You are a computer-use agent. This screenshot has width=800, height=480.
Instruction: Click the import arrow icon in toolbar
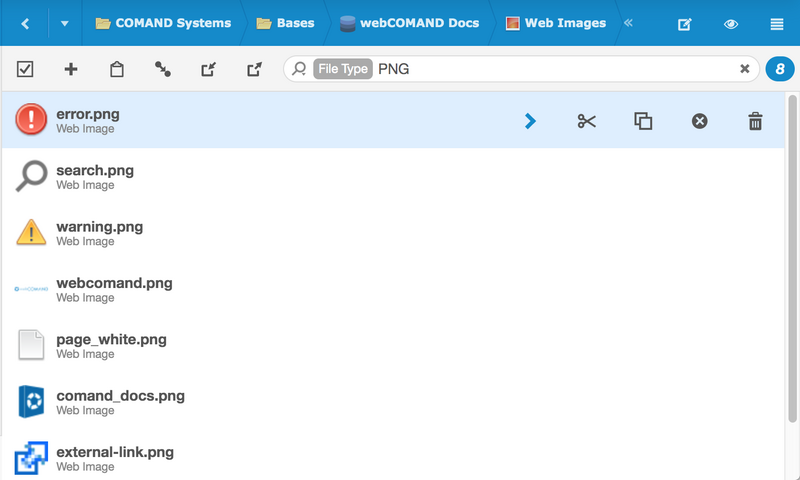pos(208,69)
